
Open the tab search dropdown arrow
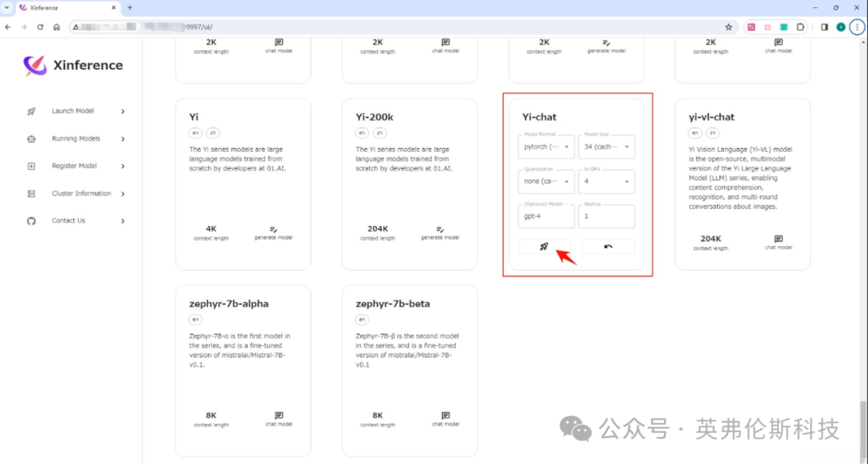coord(6,8)
